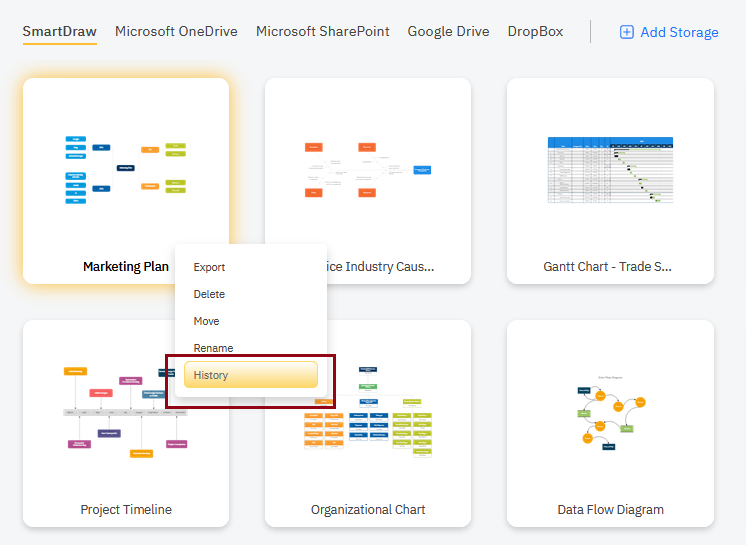Click the plus icon beside Add Storage

[x=627, y=32]
